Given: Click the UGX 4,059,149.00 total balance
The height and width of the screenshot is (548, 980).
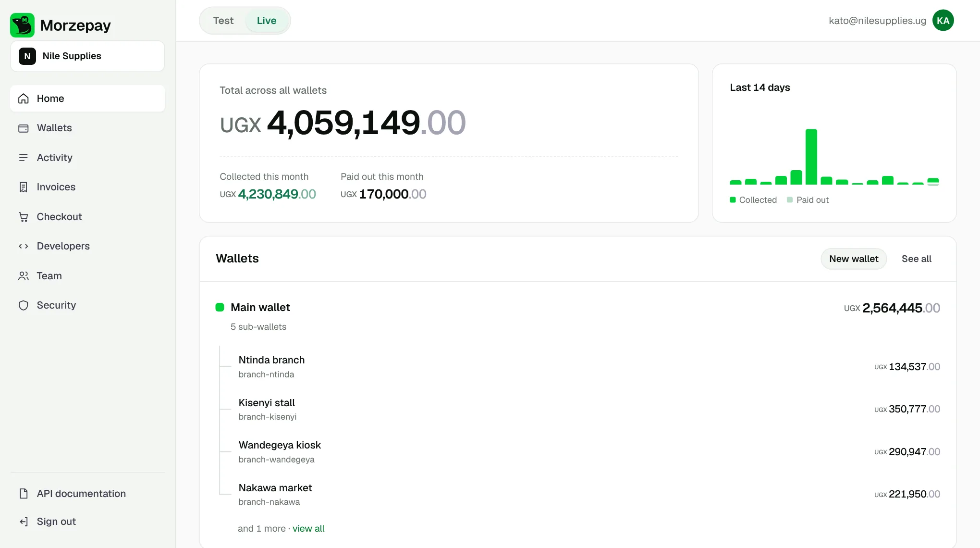Looking at the screenshot, I should click(x=343, y=123).
